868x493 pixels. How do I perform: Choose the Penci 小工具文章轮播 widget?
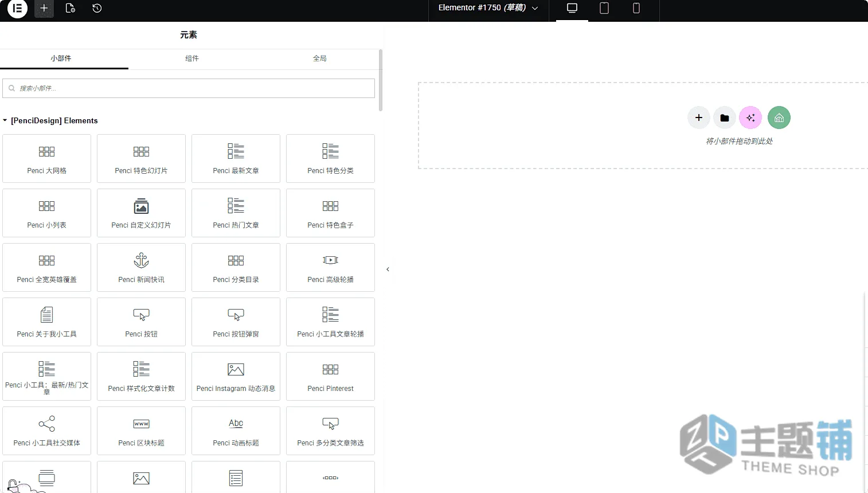(x=331, y=322)
